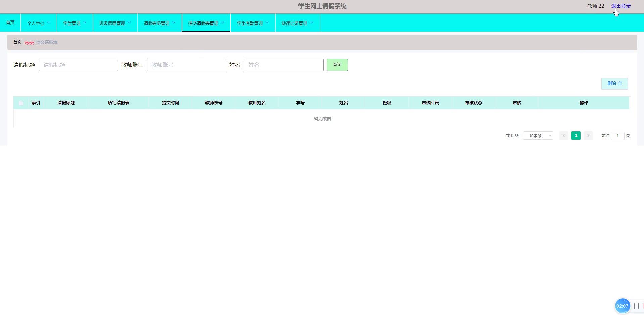
Task: Select the 首页 navigation tab
Action: coord(10,22)
